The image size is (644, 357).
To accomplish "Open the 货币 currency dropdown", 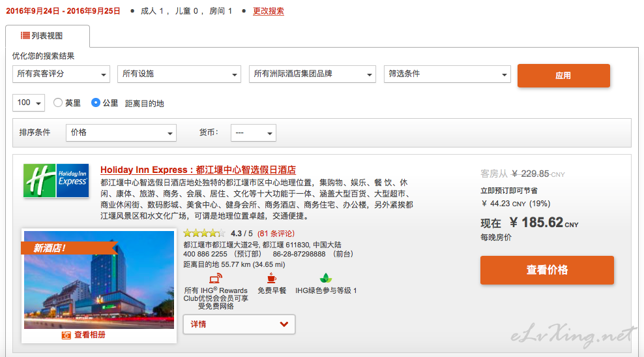I will tap(254, 133).
